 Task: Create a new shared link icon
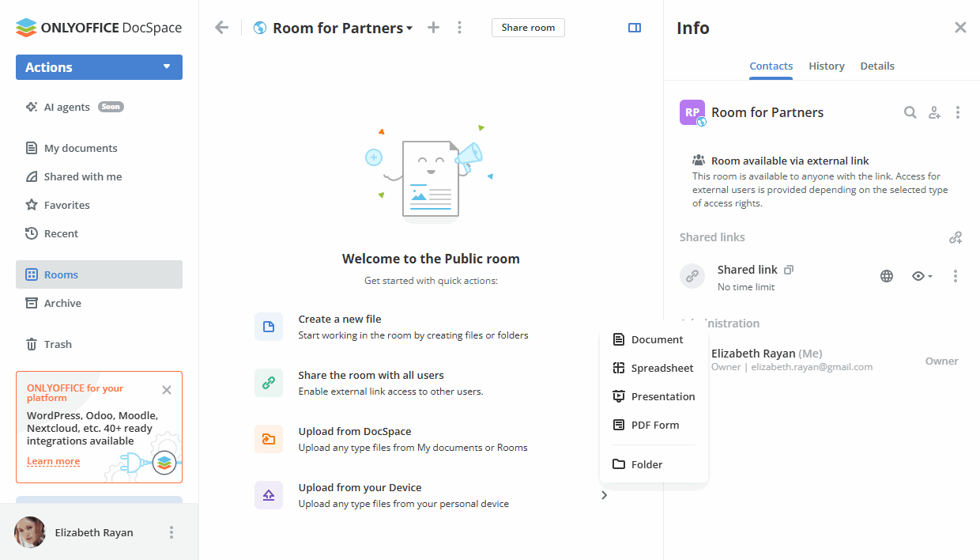tap(955, 237)
